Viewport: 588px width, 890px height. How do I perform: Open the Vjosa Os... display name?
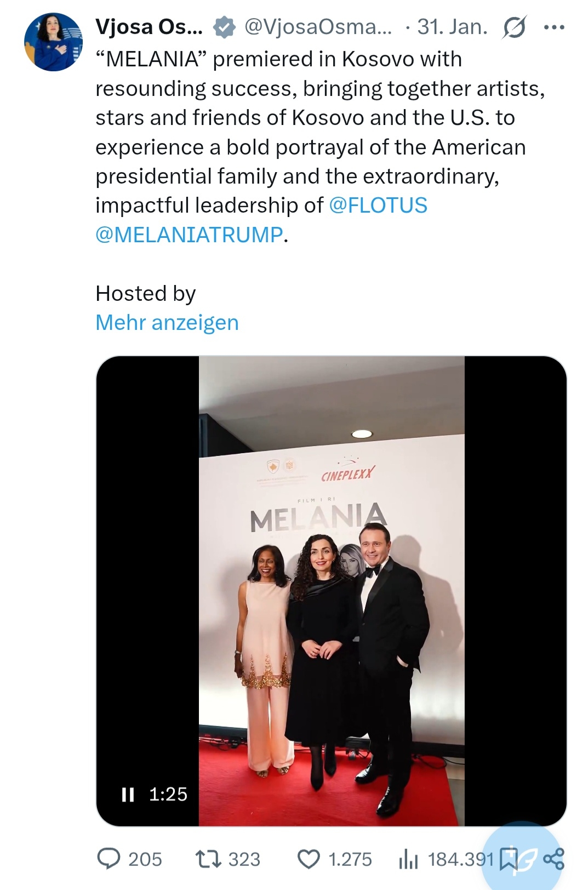tap(149, 27)
